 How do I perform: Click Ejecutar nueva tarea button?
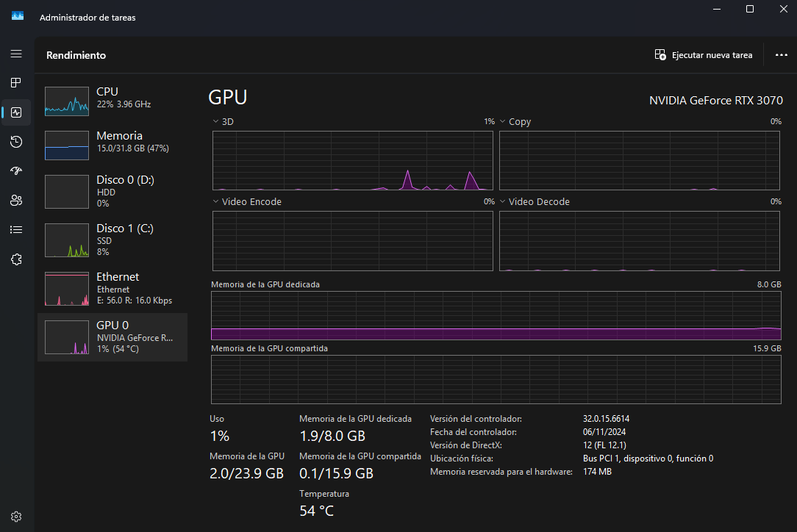(x=704, y=55)
